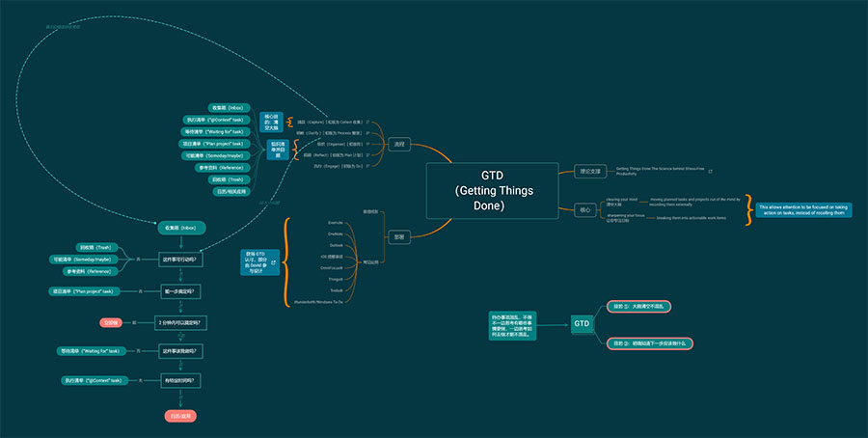Select the sharpening your focus topic
This screenshot has height=438, width=868.
click(626, 218)
